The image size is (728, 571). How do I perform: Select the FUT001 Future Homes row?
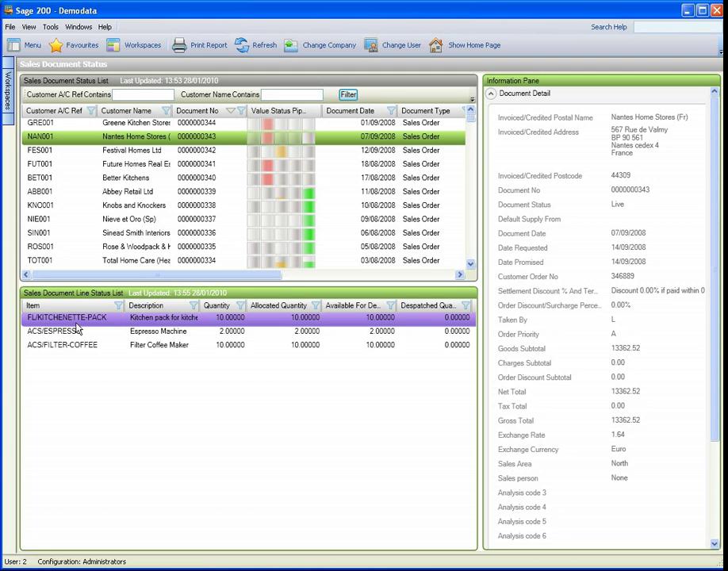(x=243, y=164)
